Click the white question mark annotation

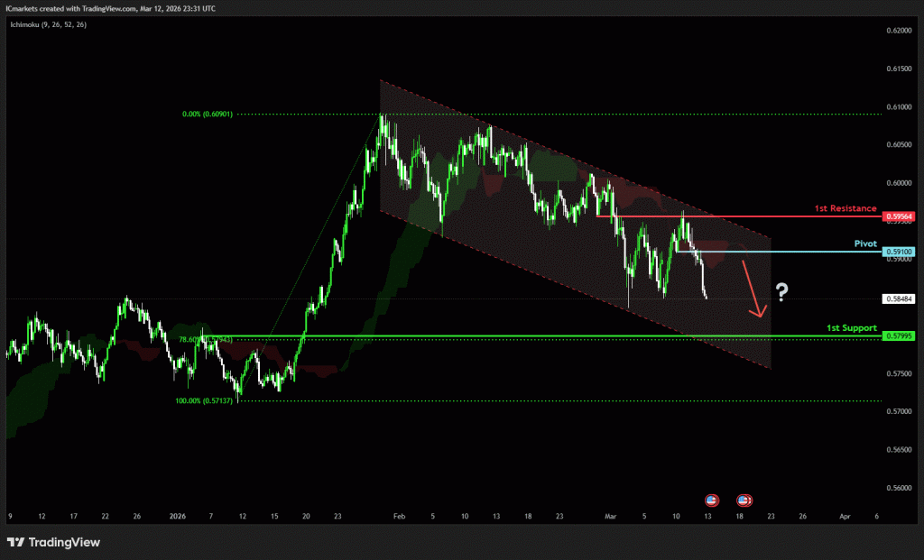coord(782,291)
